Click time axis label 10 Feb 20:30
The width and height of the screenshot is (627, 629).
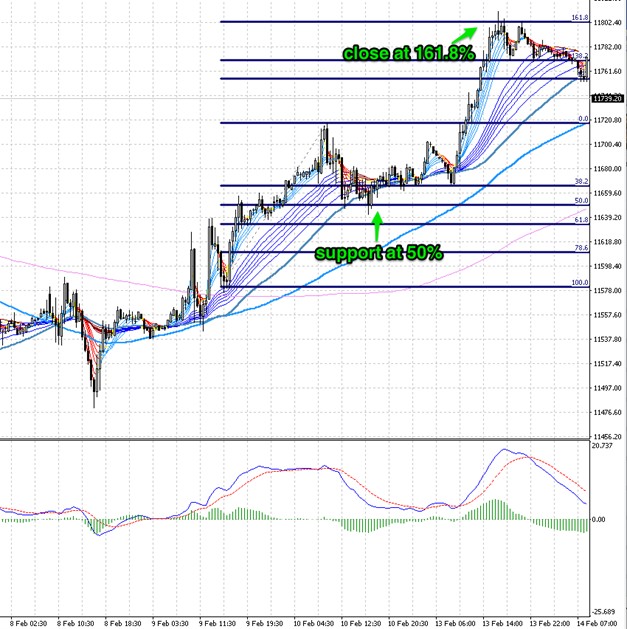(408, 624)
